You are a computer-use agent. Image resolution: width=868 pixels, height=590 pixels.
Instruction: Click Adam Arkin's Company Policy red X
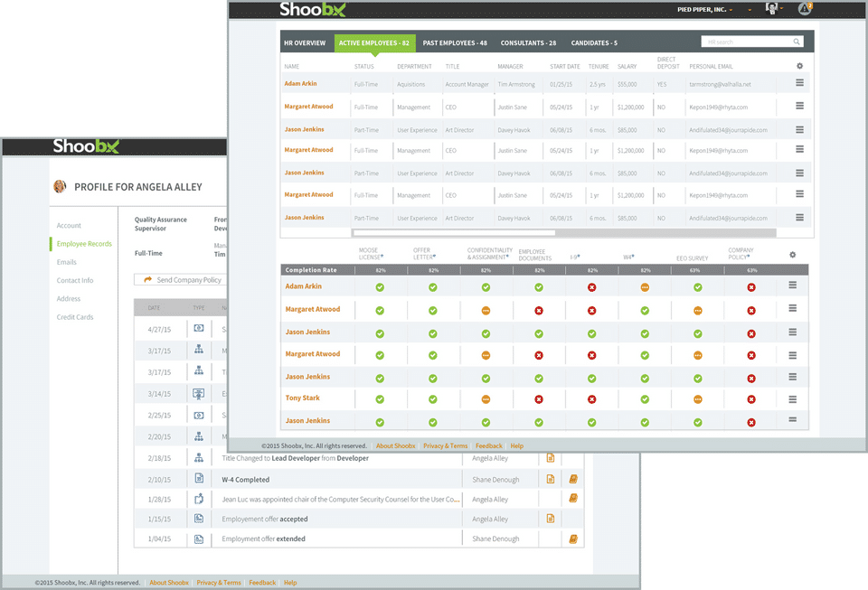click(x=751, y=287)
